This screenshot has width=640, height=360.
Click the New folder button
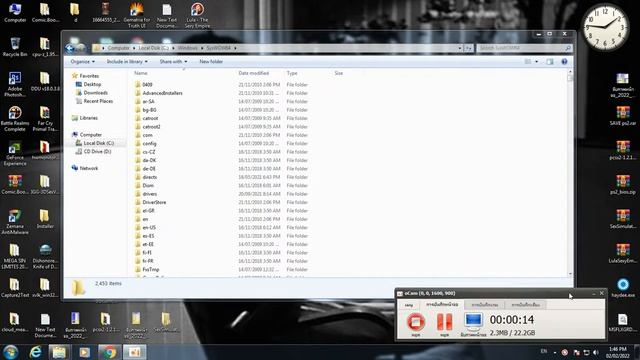pos(211,62)
